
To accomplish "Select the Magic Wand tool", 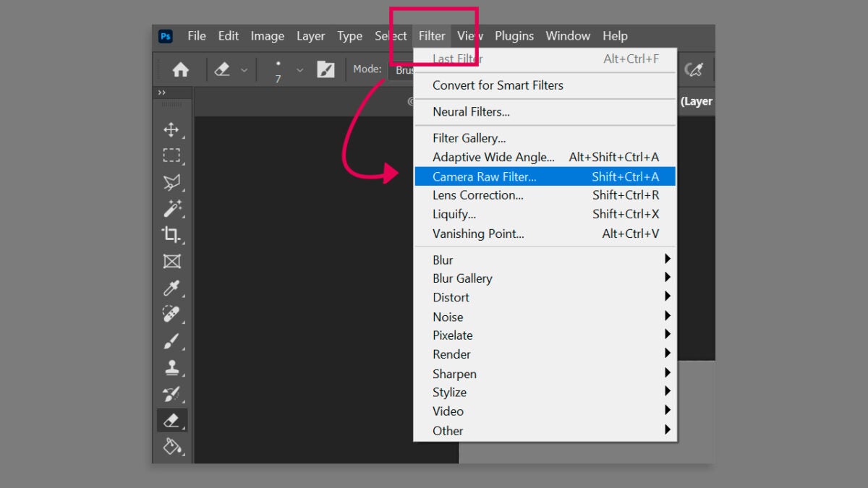I will [171, 208].
